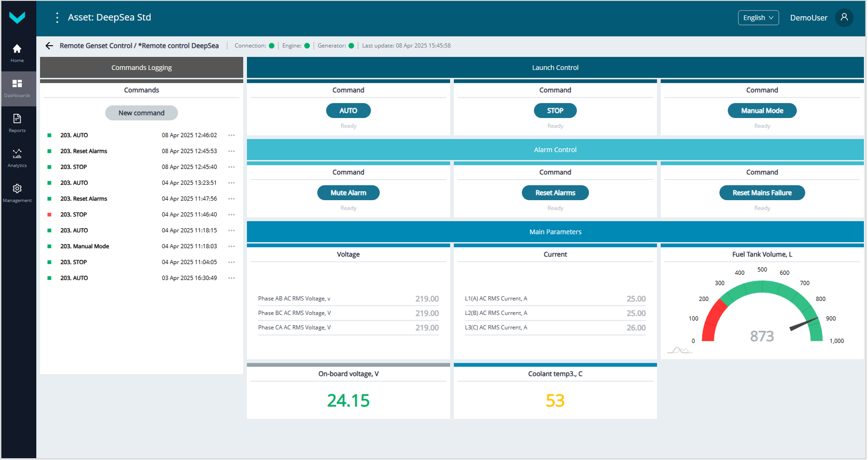Screen dimensions: 868x460
Task: Click the Reset Mains Failure button
Action: point(761,193)
